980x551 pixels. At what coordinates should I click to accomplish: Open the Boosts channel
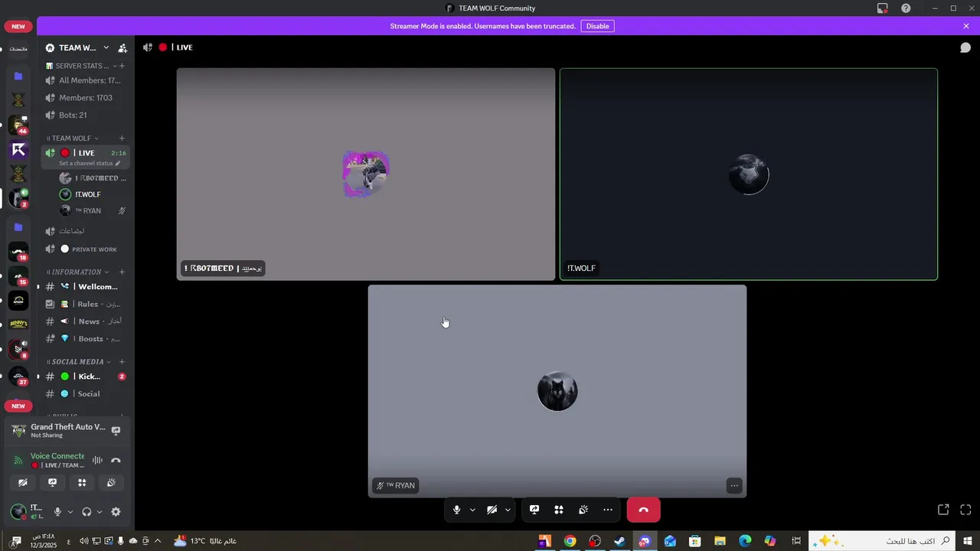click(x=86, y=338)
